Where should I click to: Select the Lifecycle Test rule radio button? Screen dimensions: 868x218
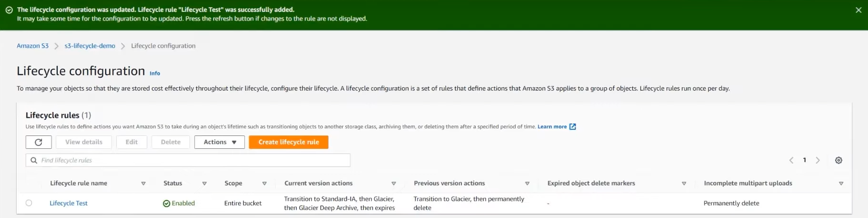click(x=29, y=203)
